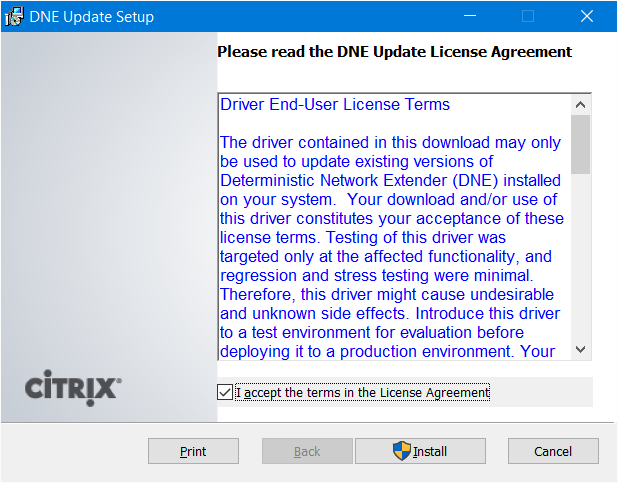Click the DNE installer icon in title bar
Viewport: 618px width, 483px height.
(14, 17)
